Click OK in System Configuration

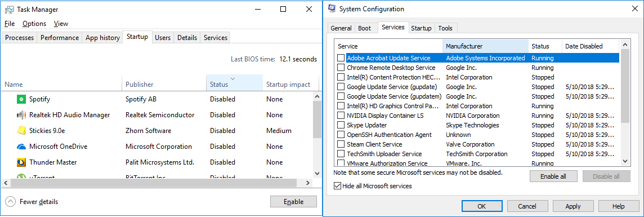coord(482,206)
